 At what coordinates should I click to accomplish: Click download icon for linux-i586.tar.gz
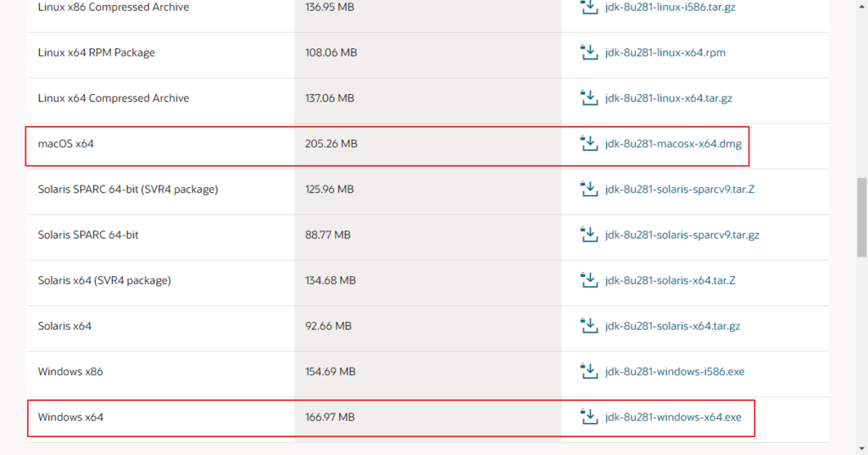pos(589,7)
